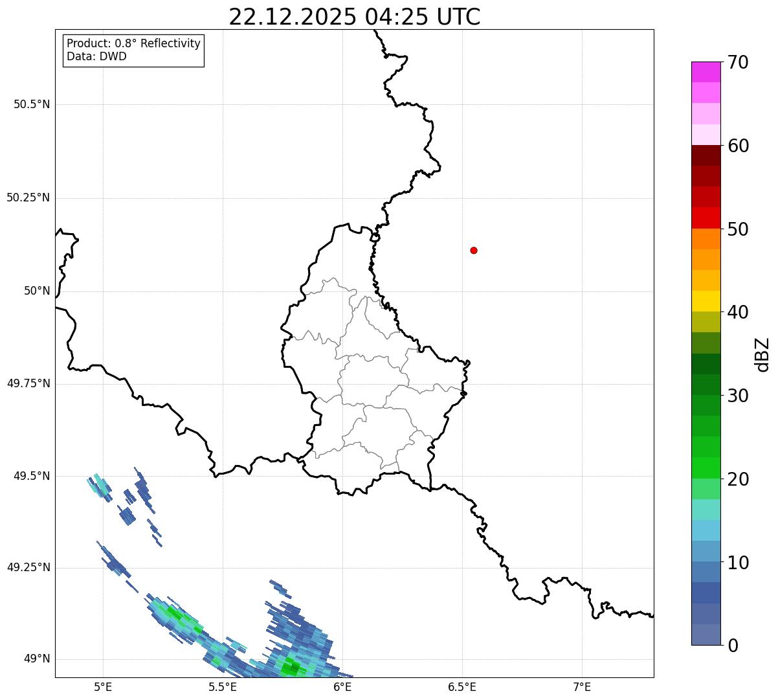
Task: Click the colorbar 10 tick label
Action: [738, 562]
